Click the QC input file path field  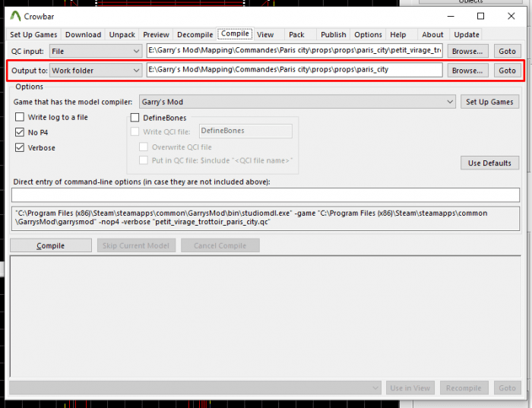295,51
